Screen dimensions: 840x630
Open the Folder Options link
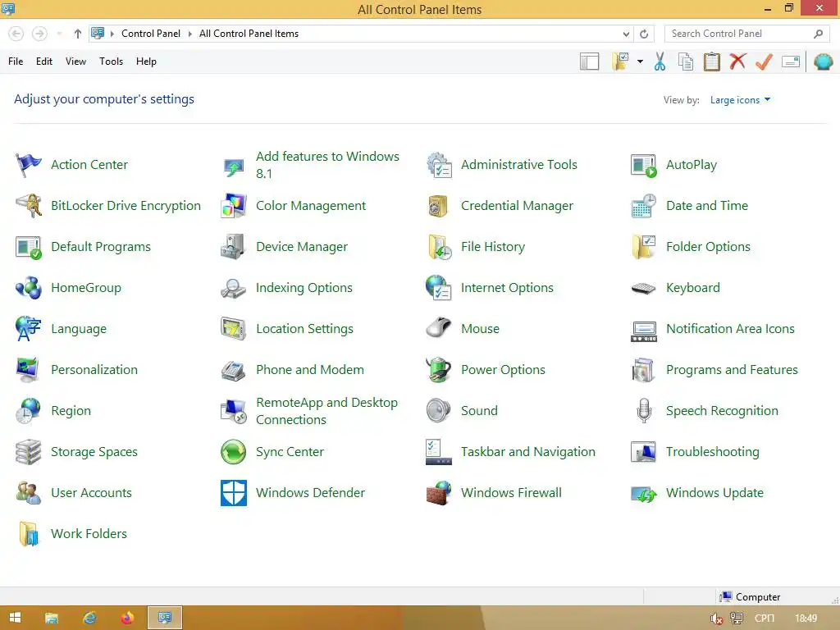[708, 247]
